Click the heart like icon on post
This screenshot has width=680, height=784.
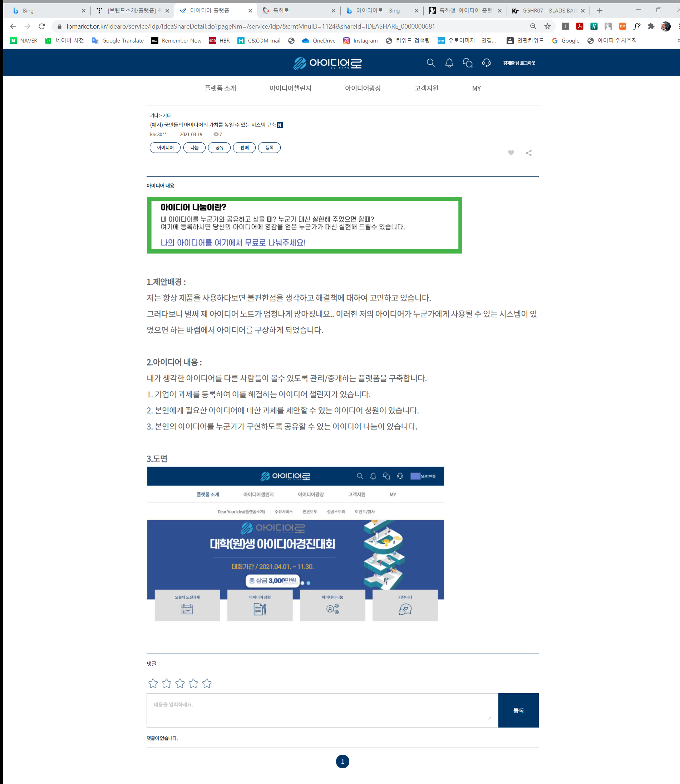click(x=511, y=153)
